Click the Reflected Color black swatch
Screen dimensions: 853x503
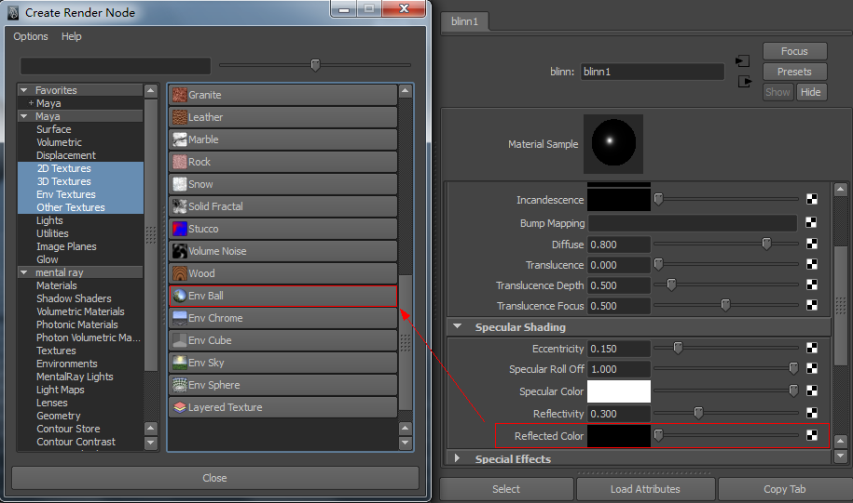point(619,436)
